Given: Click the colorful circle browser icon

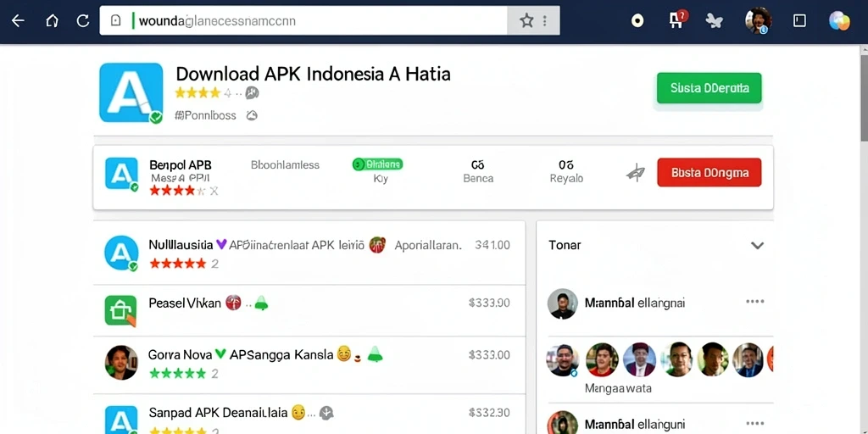Looking at the screenshot, I should (839, 21).
